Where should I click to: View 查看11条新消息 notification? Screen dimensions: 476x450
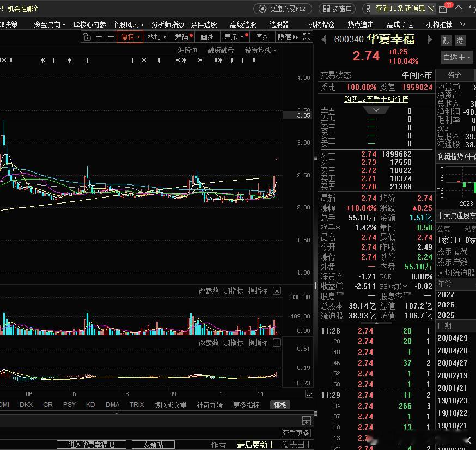(400, 9)
